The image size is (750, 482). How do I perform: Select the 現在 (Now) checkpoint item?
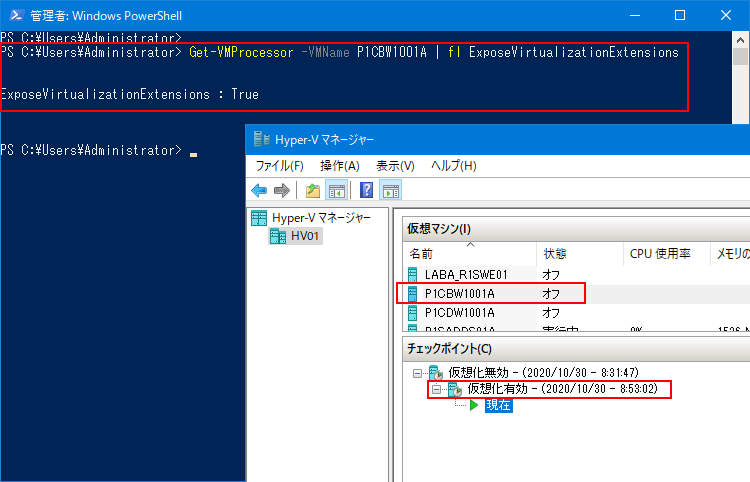[x=498, y=405]
